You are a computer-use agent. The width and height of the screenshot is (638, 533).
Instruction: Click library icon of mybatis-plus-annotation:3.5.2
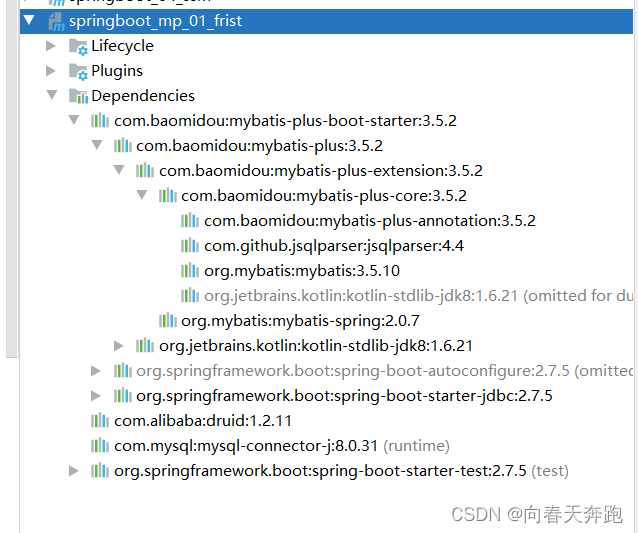190,221
